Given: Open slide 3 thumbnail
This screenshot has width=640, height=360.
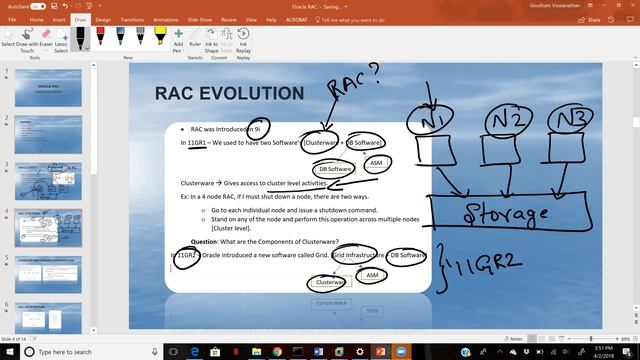Looking at the screenshot, I should click(48, 181).
